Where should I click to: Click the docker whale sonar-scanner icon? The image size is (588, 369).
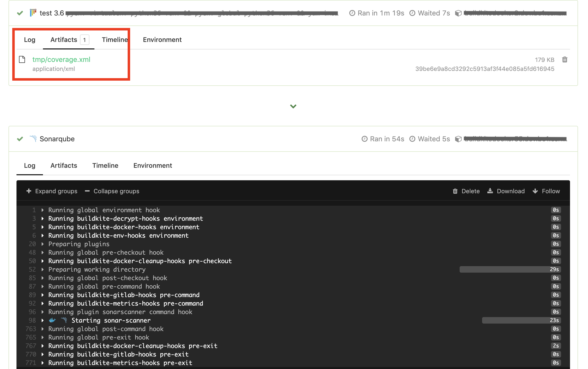52,320
